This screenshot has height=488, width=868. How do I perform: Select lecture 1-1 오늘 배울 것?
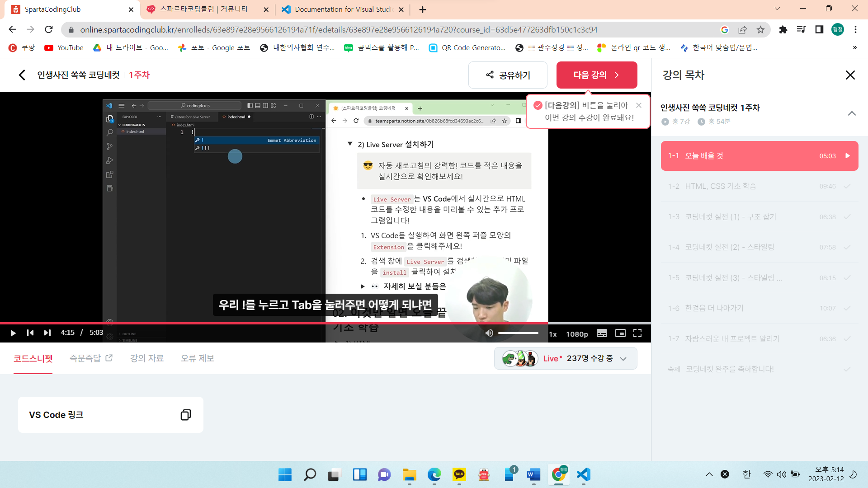(759, 156)
